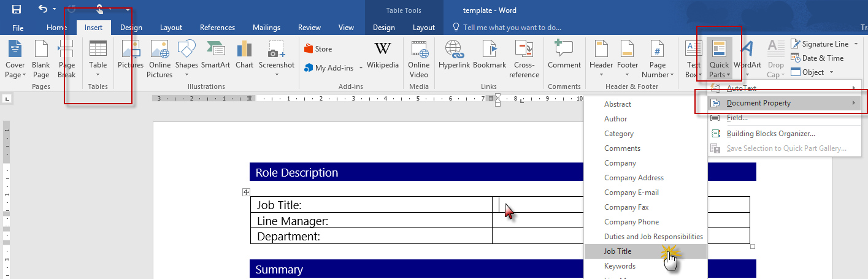868x279 pixels.
Task: Select Job Title from property list
Action: coord(618,251)
